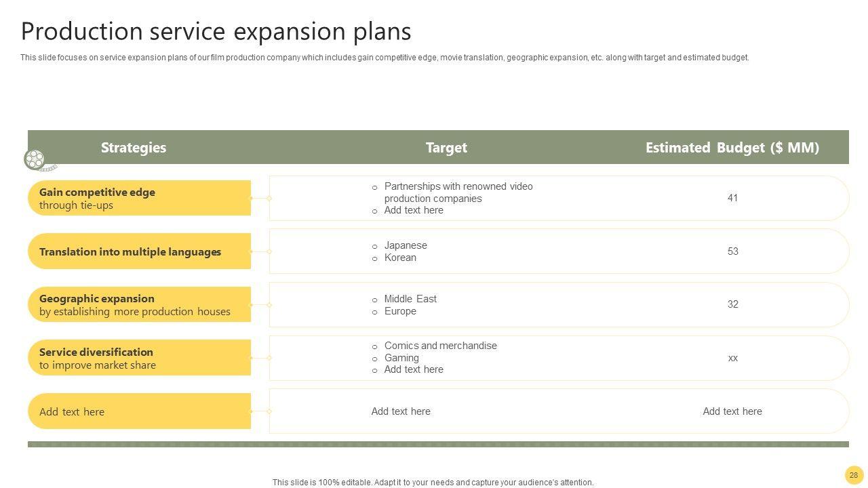The image size is (868, 488).
Task: Select 'Translation into multiple languages' box
Action: point(140,251)
